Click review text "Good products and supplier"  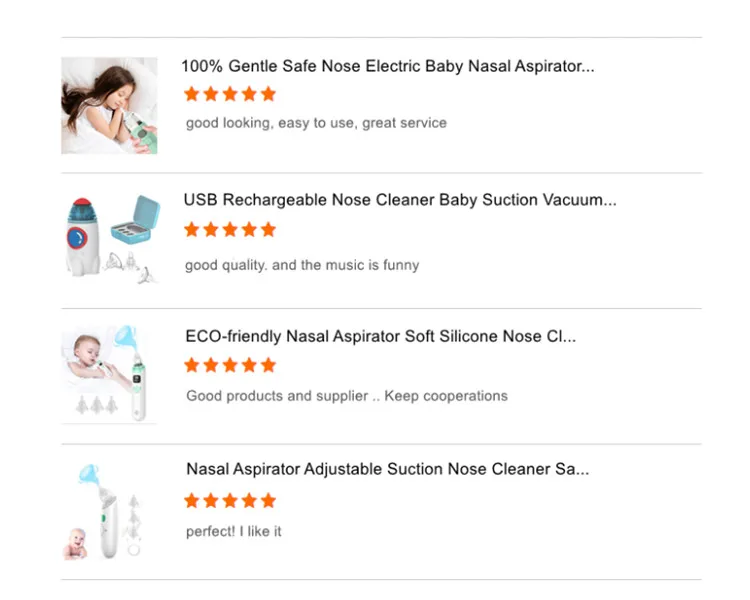[346, 396]
